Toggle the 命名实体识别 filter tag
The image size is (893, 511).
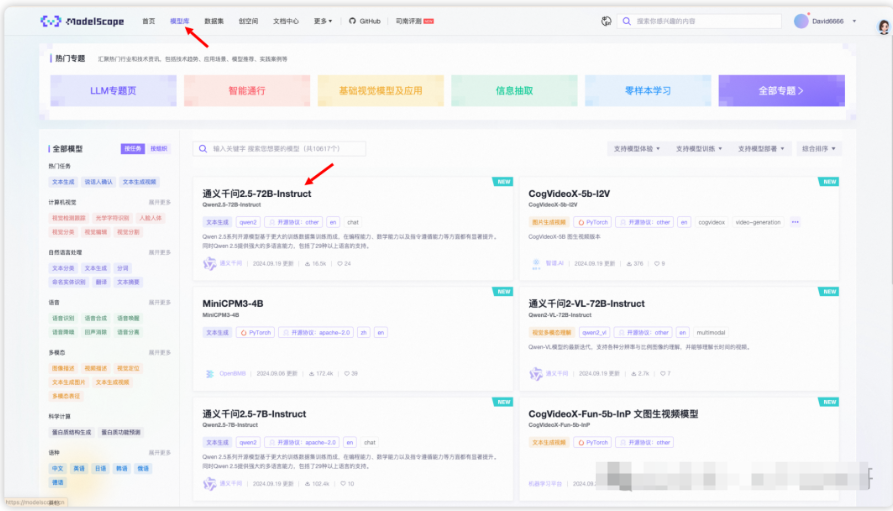coord(68,282)
